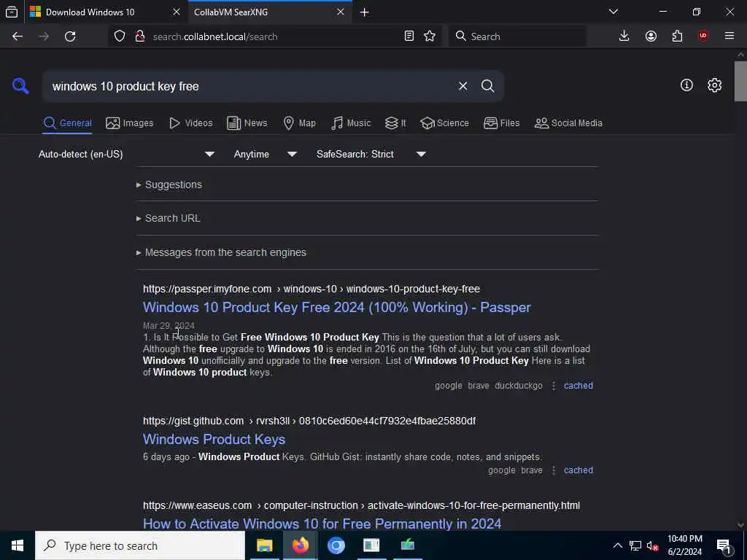Submit the search with the magnifier button
The width and height of the screenshot is (747, 560).
point(487,86)
